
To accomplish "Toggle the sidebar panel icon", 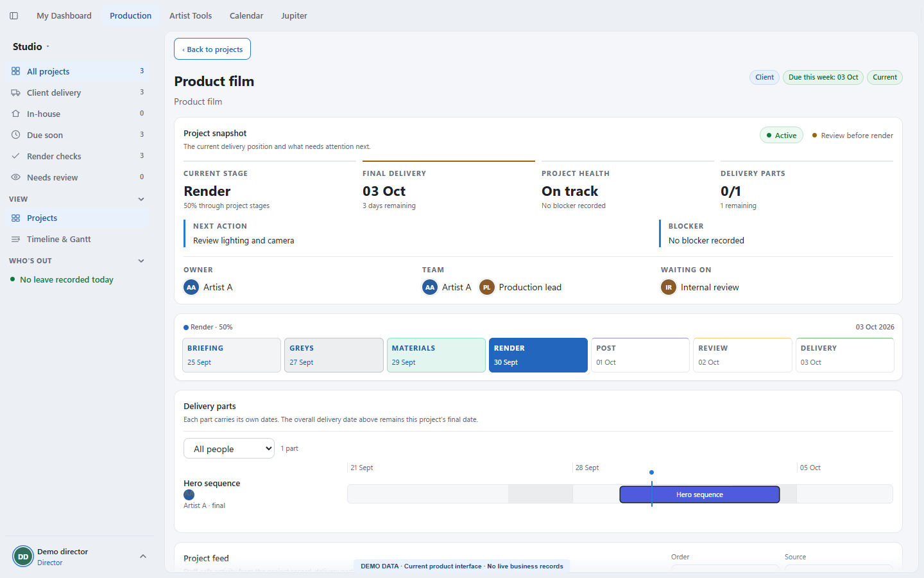I will point(14,15).
